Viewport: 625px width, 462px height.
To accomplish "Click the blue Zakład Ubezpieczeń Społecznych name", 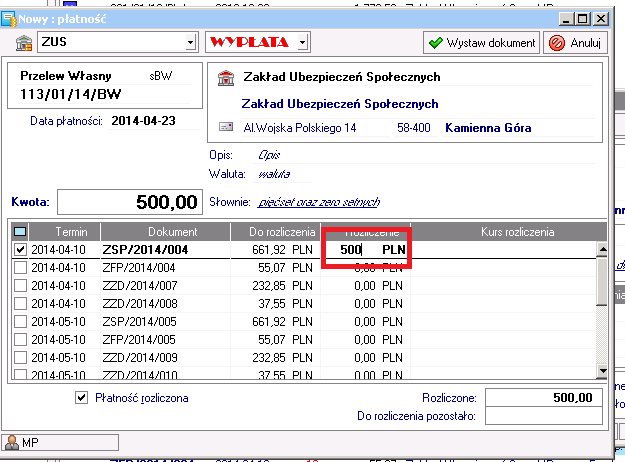I will tap(340, 104).
